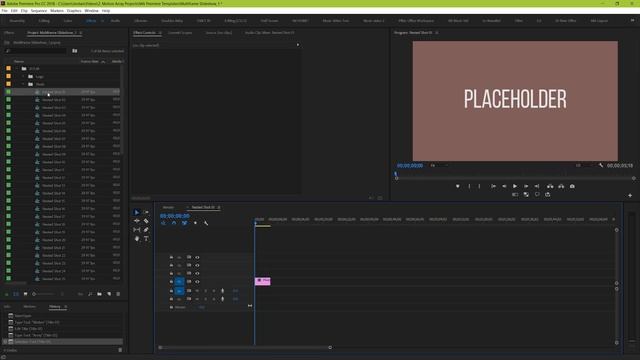Step forward one frame in Program monitor
Viewport: 640px width, 360px height.
click(526, 187)
